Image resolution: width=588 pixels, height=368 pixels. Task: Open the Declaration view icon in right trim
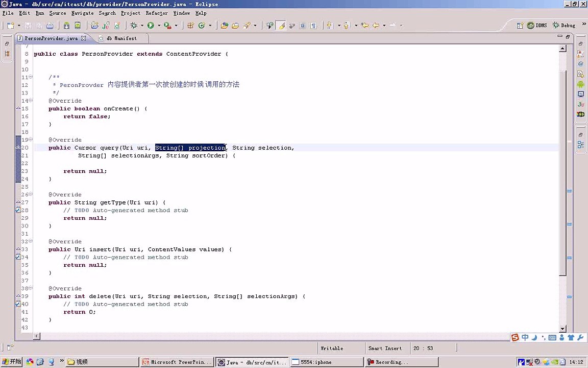click(x=580, y=74)
